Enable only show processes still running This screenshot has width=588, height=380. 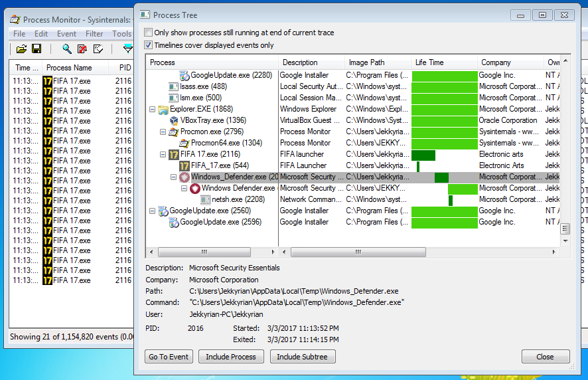click(149, 33)
